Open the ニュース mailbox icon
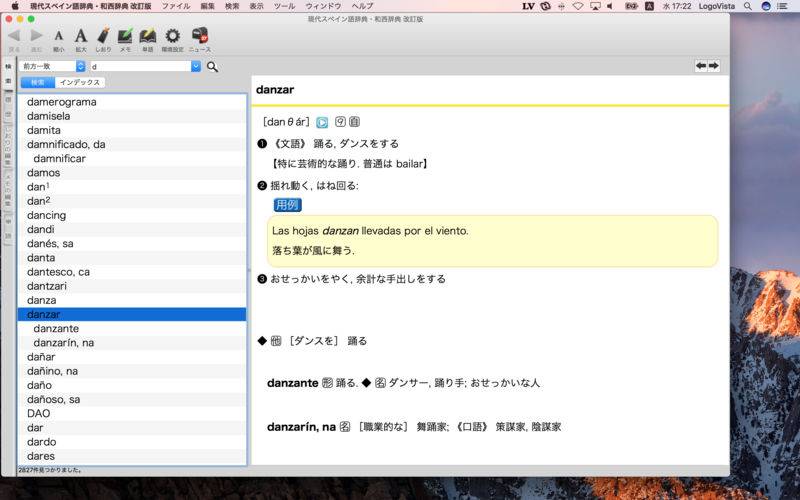 pos(199,36)
